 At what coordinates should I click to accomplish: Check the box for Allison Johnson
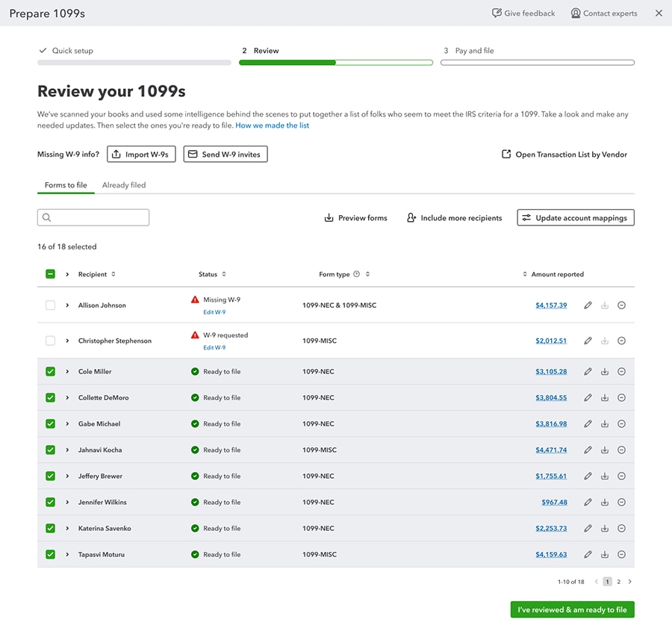click(x=50, y=305)
